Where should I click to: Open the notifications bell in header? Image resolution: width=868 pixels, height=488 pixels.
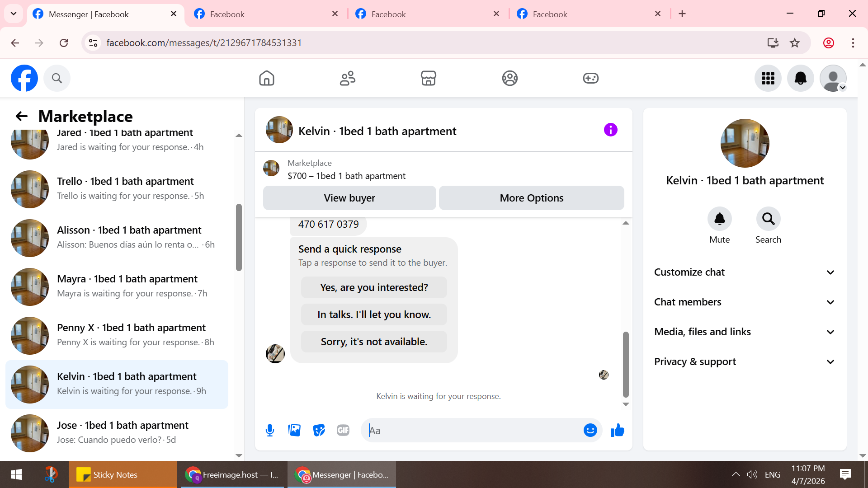pos(801,78)
